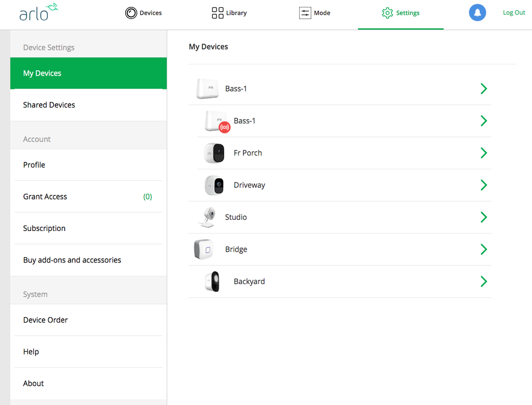Open the Device Order settings
Viewport: 532px width, 405px height.
(x=88, y=320)
